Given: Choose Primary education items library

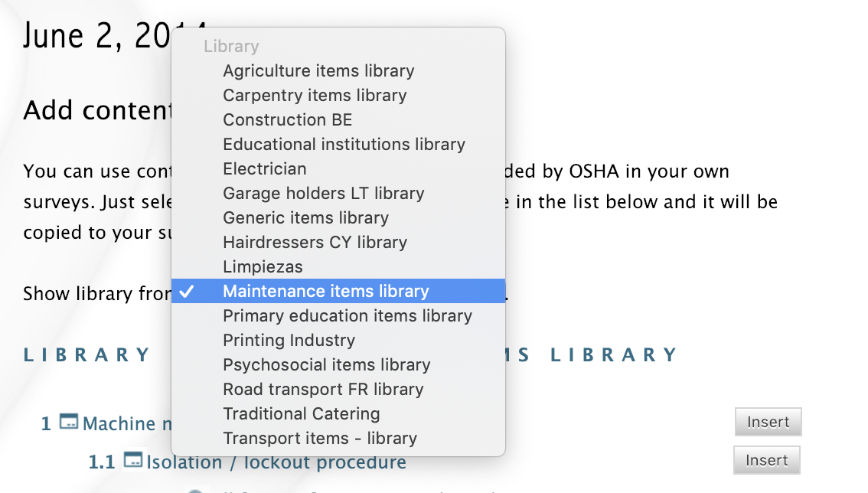Looking at the screenshot, I should [x=347, y=316].
